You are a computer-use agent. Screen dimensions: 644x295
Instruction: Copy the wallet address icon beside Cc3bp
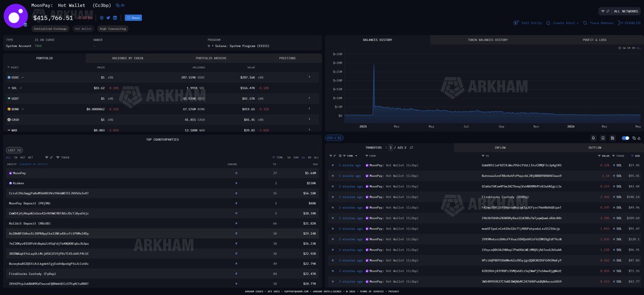click(118, 5)
